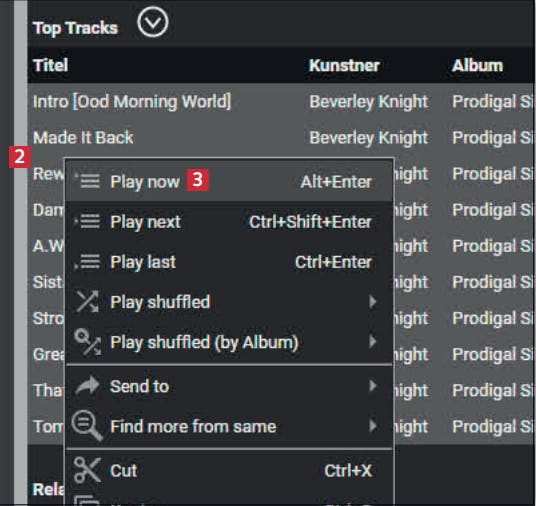Sort tracks by the Album column header

477,65
